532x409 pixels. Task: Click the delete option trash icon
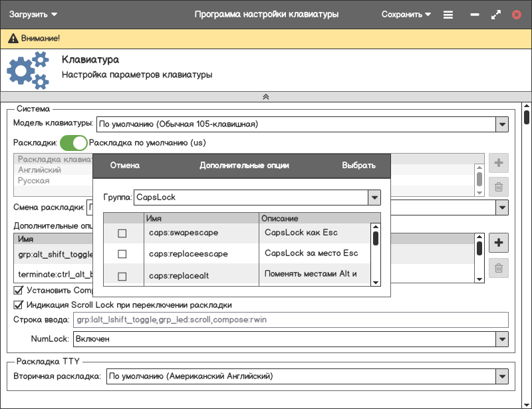point(498,268)
